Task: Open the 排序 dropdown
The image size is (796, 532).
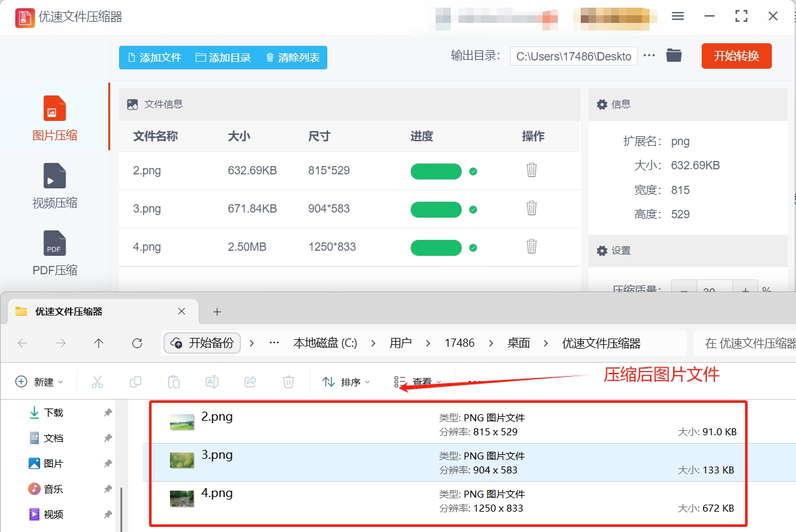Action: tap(346, 381)
